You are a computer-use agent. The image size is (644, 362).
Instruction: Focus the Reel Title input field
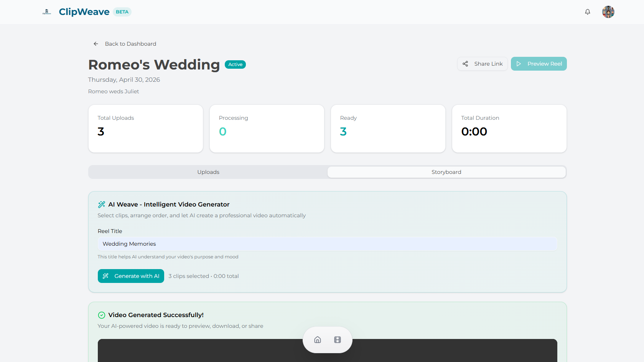(x=327, y=244)
